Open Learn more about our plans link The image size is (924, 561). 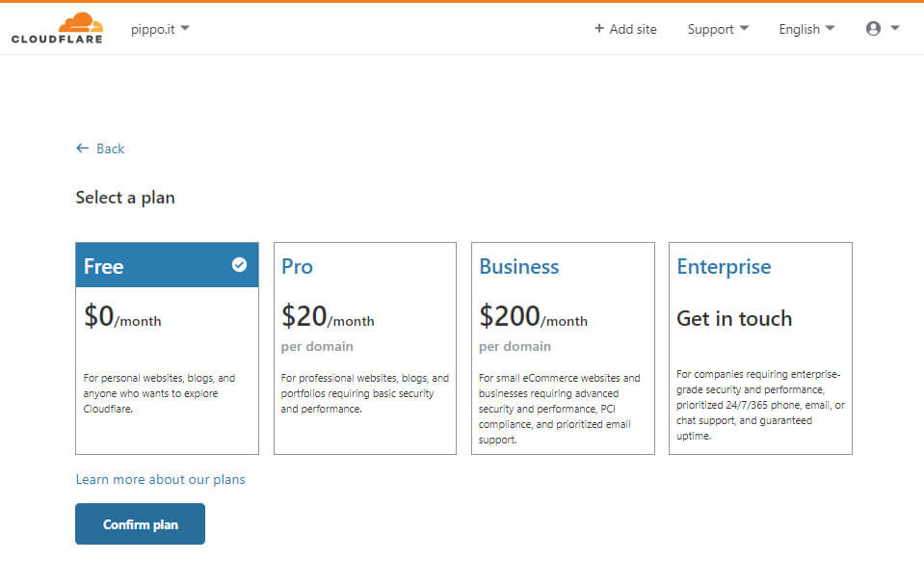[x=160, y=479]
